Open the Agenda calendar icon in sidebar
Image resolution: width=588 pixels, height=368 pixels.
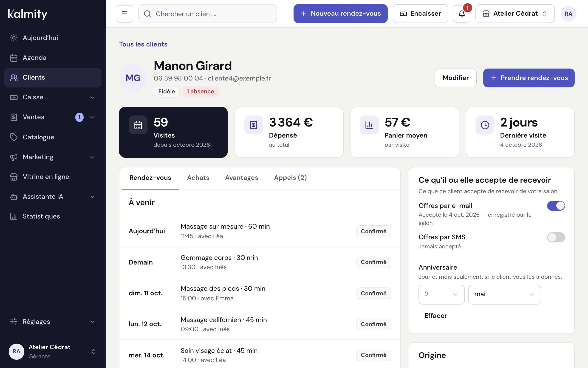pyautogui.click(x=14, y=58)
